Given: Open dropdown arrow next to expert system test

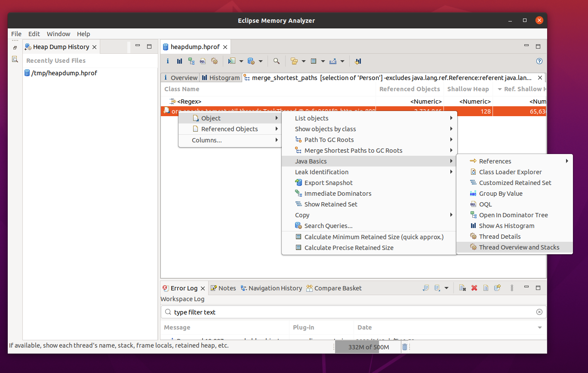Looking at the screenshot, I should (241, 61).
